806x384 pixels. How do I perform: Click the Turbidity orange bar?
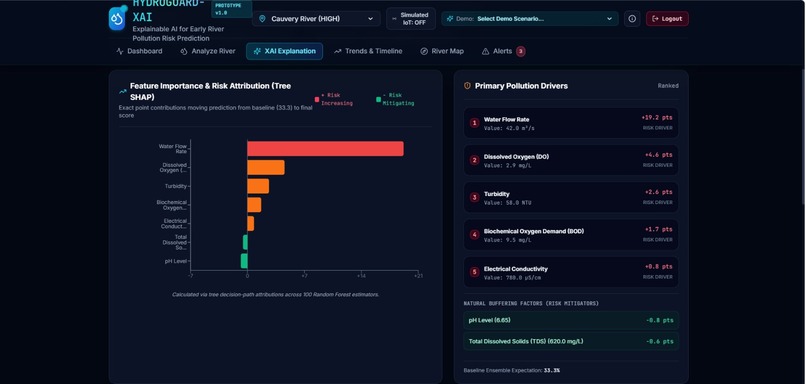click(258, 186)
